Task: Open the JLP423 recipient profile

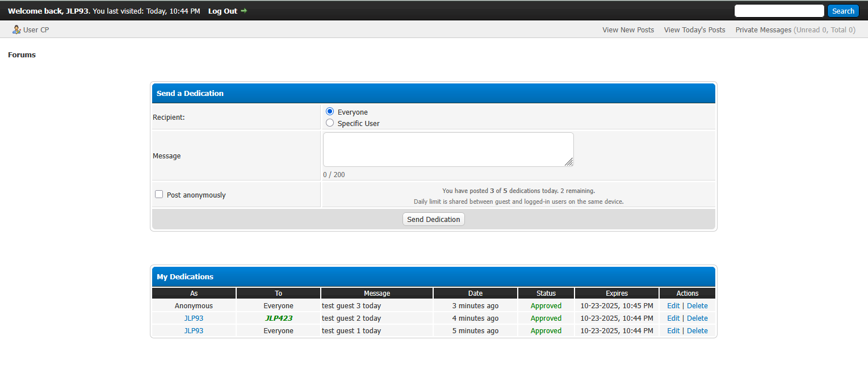Action: [278, 318]
